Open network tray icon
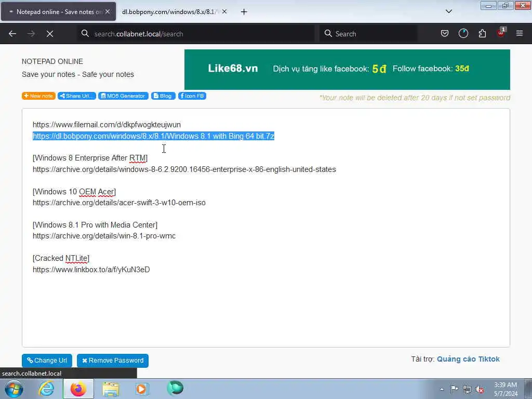 (467, 390)
